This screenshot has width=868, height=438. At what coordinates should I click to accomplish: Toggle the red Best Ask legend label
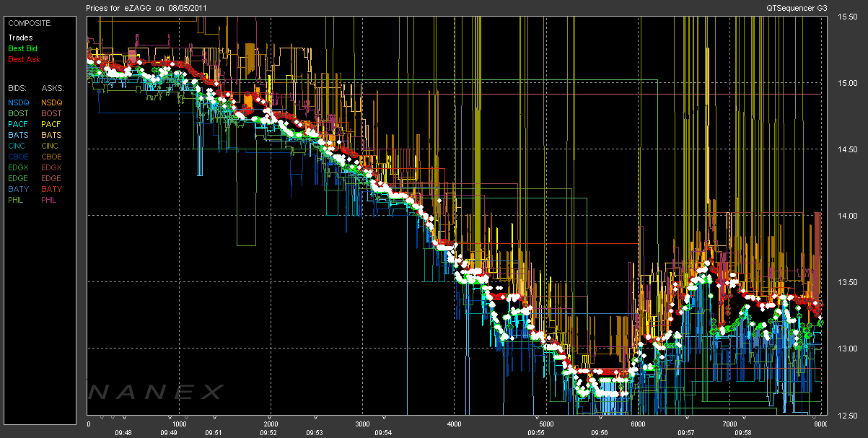(22, 59)
